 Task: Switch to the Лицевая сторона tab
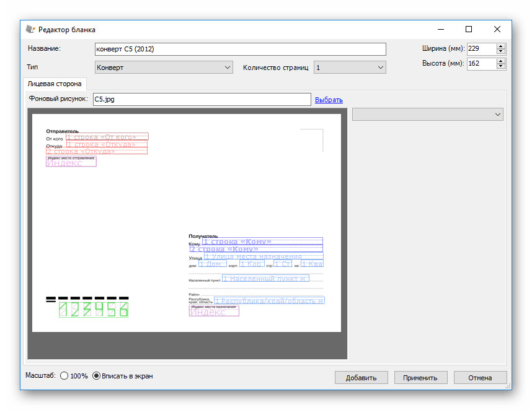[55, 84]
